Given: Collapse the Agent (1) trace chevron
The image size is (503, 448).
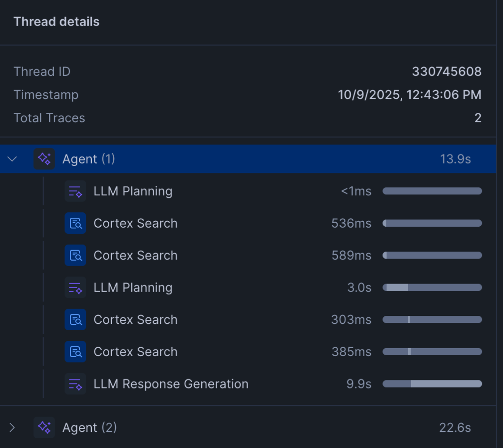Looking at the screenshot, I should [x=13, y=159].
